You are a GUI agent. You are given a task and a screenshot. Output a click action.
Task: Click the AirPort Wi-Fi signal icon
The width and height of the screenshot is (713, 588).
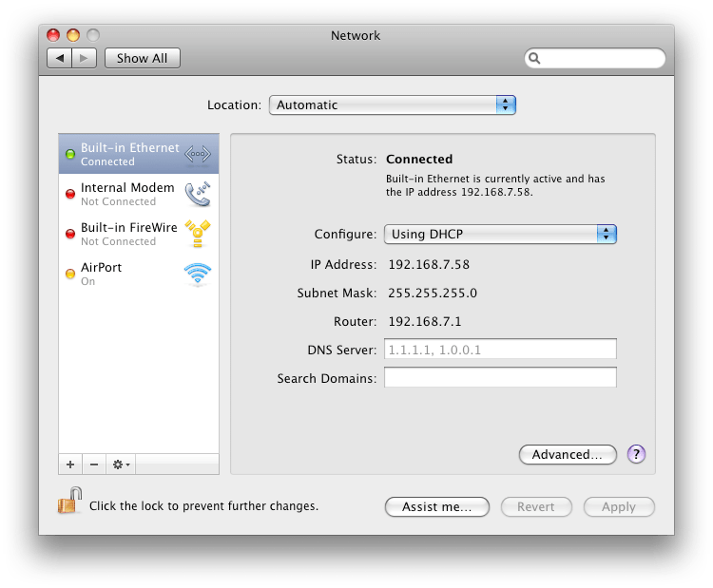(197, 275)
